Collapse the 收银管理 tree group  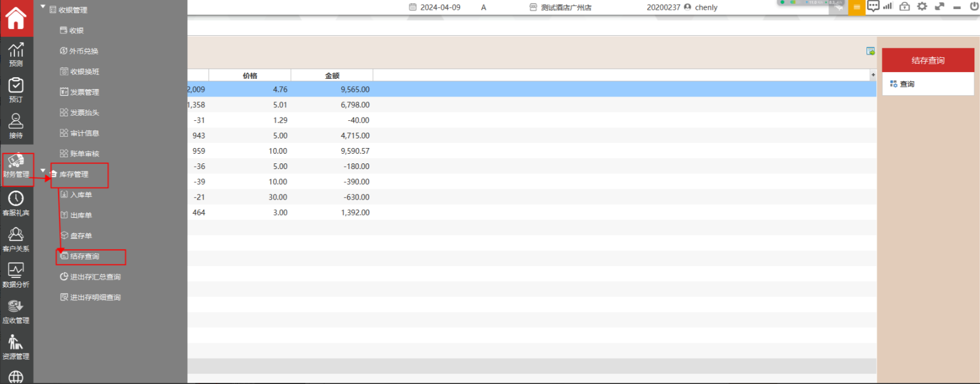coord(43,7)
